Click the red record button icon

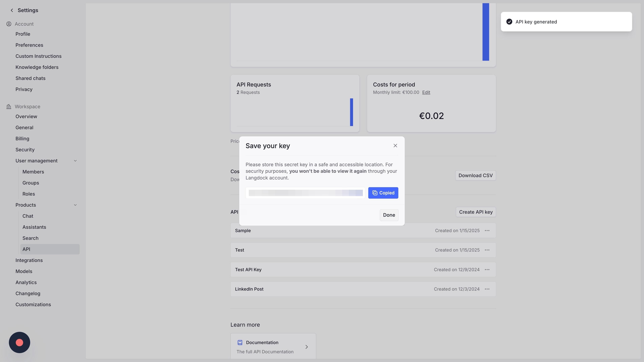click(x=19, y=343)
